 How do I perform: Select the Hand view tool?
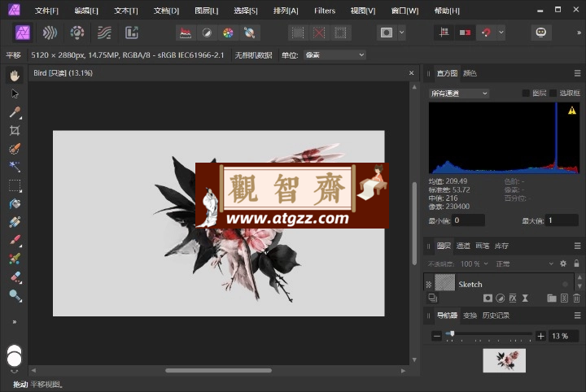[x=15, y=76]
